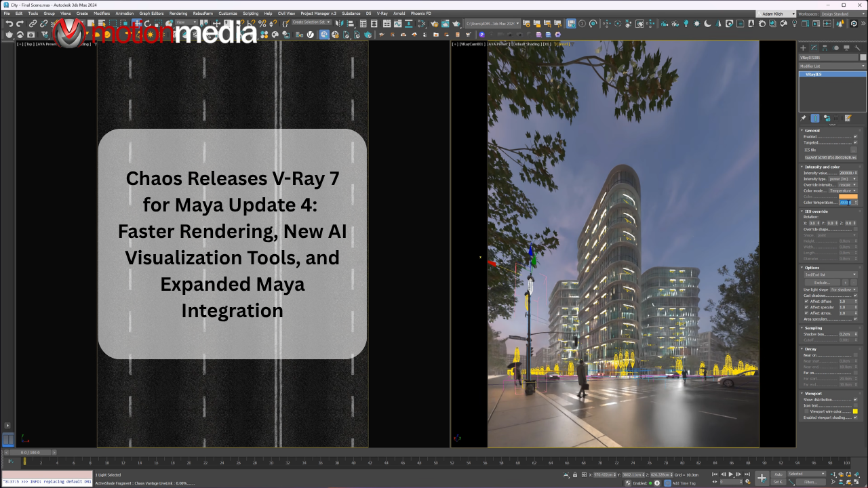Viewport: 868px width, 488px height.
Task: Open the Utilities wrench panel tab
Action: (x=858, y=48)
